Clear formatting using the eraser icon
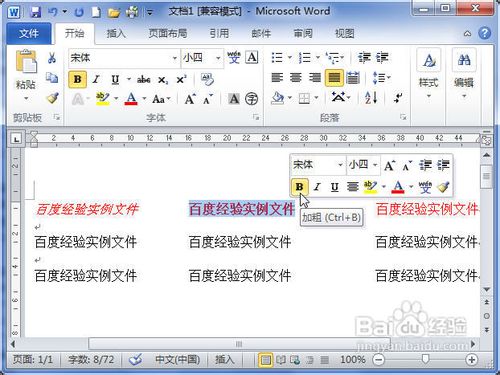 coord(208,79)
